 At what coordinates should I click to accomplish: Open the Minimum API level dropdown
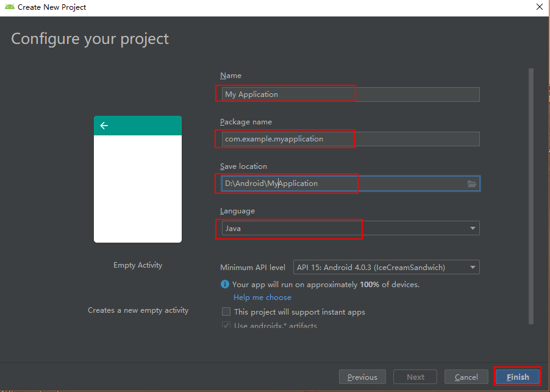point(385,266)
